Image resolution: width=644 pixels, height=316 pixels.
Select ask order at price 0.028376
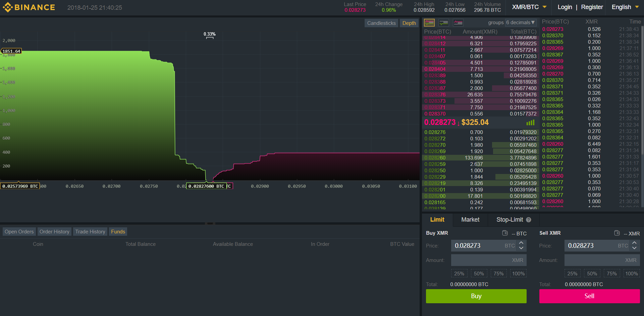pyautogui.click(x=480, y=95)
